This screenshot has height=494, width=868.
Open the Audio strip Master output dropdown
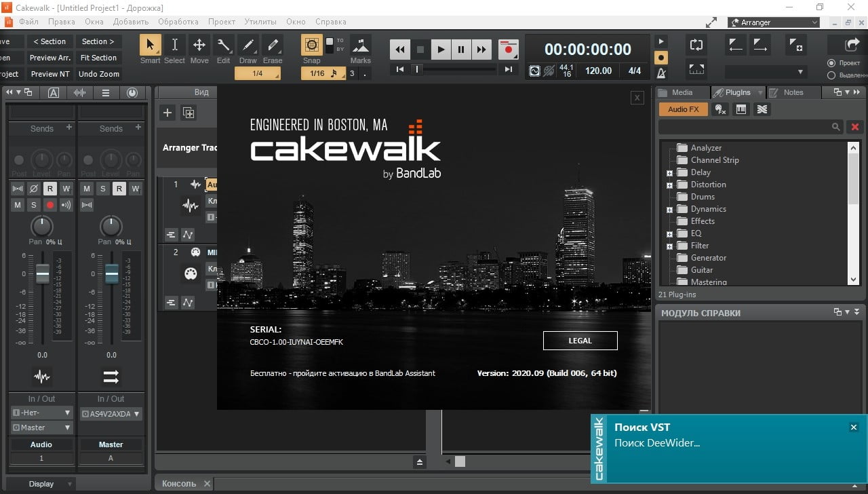click(41, 427)
